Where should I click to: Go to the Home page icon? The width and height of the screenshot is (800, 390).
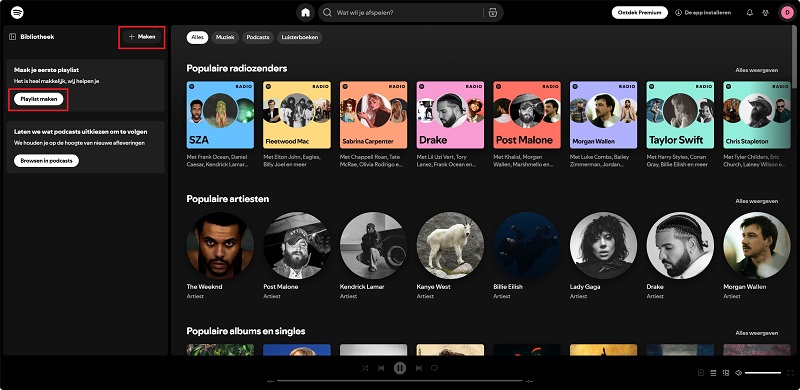(305, 13)
